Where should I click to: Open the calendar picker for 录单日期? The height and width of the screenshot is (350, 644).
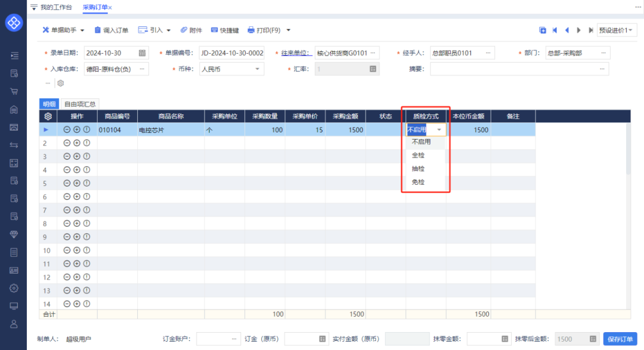[x=142, y=53]
